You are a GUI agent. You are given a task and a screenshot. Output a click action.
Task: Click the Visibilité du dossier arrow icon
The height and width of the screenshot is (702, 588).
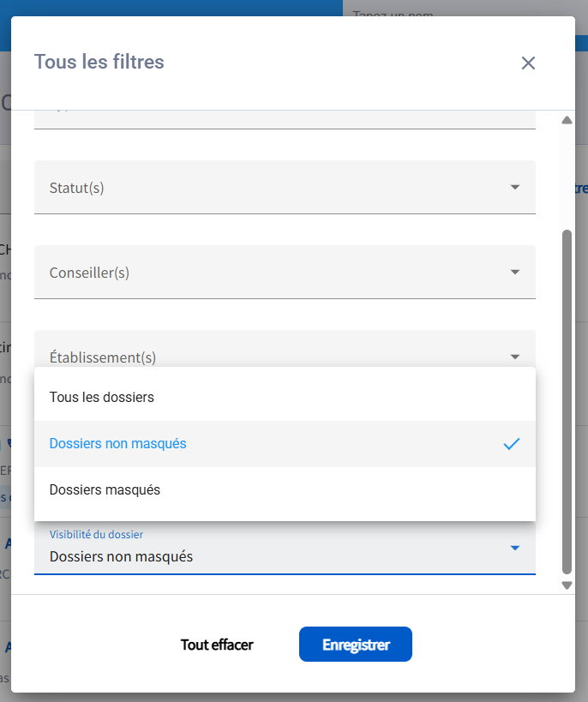pyautogui.click(x=514, y=548)
